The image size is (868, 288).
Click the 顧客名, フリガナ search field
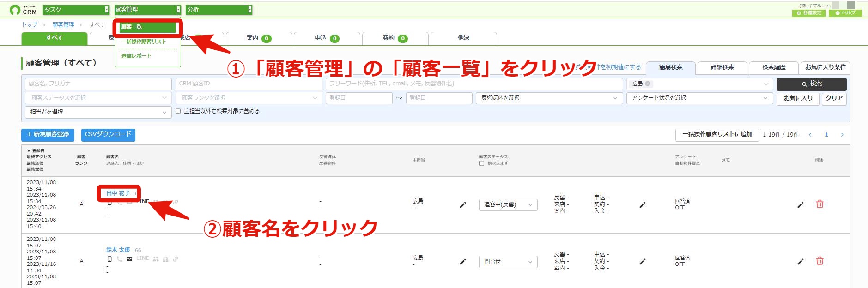(98, 84)
